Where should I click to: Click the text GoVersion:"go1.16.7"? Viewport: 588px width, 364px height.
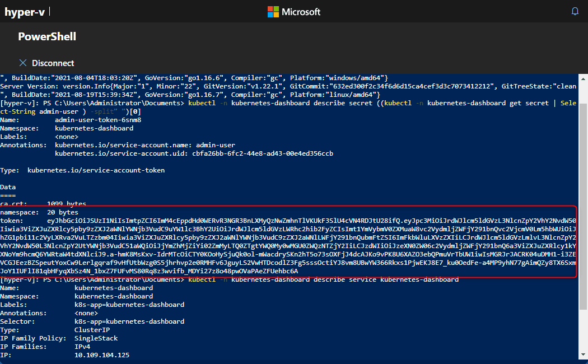(x=184, y=95)
